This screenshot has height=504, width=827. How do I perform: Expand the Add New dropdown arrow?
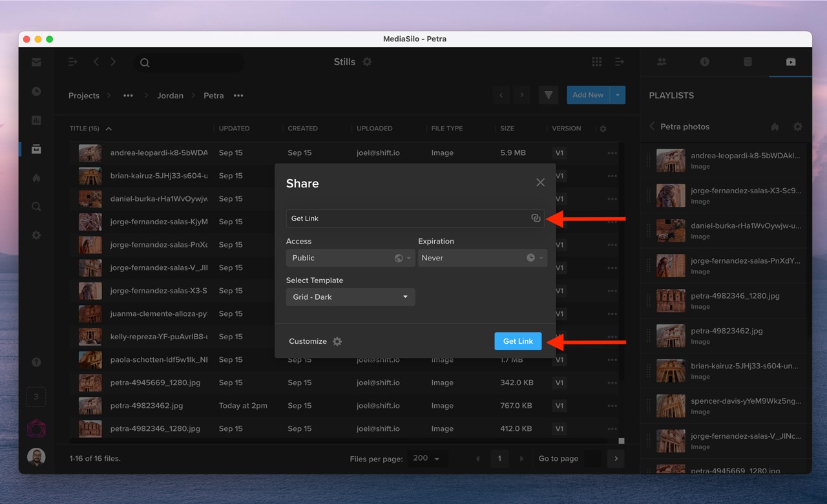[617, 95]
